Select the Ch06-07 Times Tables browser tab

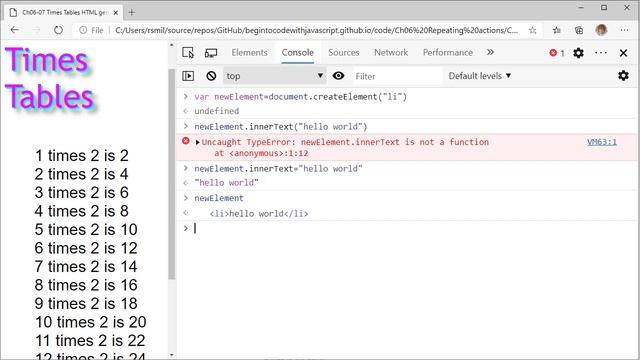64,13
